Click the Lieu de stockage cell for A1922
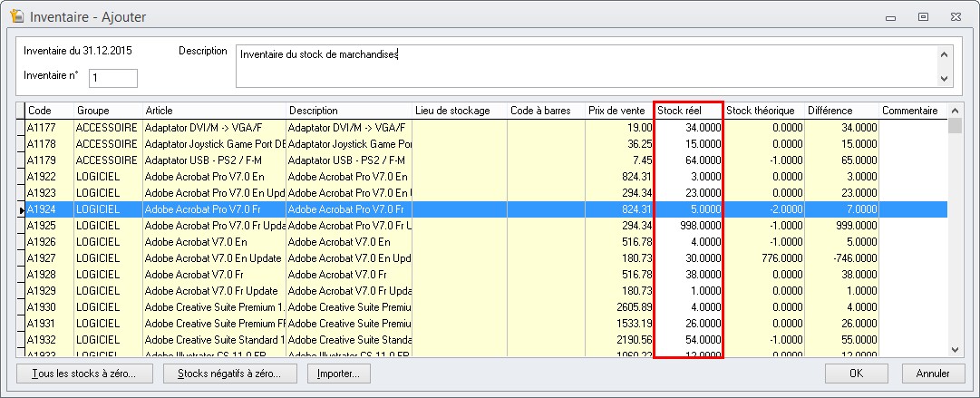The image size is (980, 398). (x=460, y=177)
